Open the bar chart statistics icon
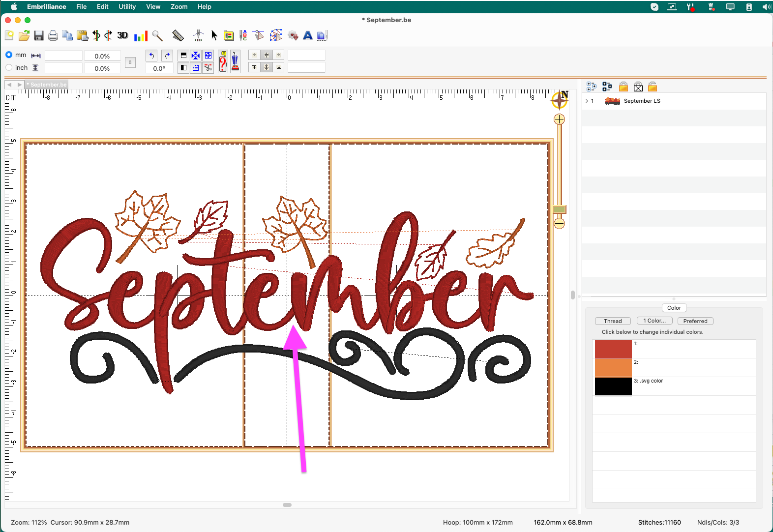This screenshot has width=773, height=532. click(x=141, y=36)
